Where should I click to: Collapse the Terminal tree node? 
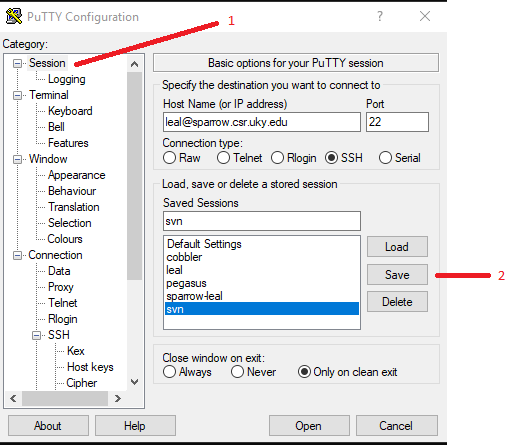pyautogui.click(x=17, y=95)
